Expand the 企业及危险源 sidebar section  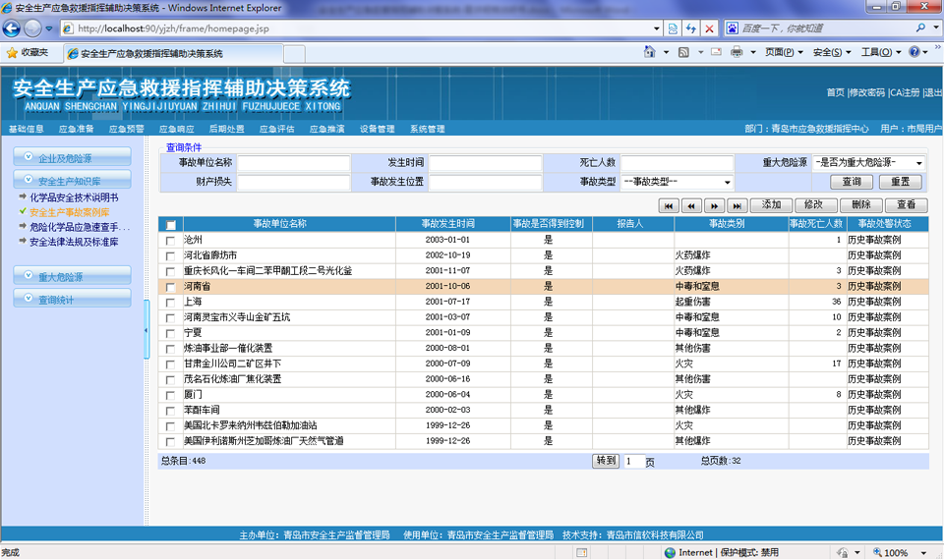(72, 157)
